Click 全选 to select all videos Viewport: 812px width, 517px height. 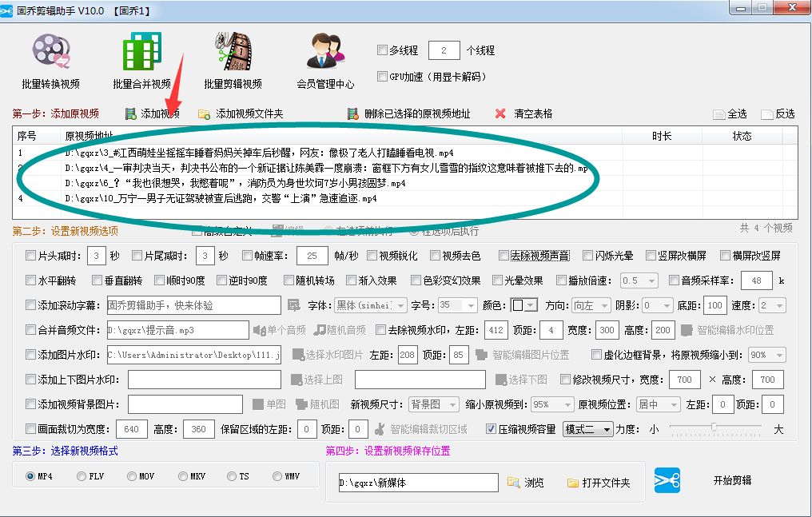tap(732, 113)
